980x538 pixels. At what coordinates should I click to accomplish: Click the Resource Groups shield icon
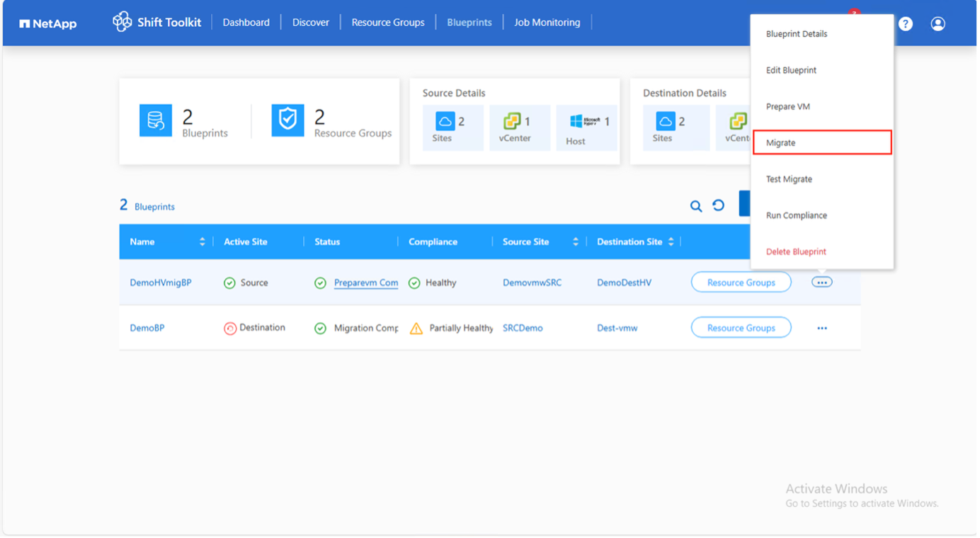pyautogui.click(x=287, y=120)
